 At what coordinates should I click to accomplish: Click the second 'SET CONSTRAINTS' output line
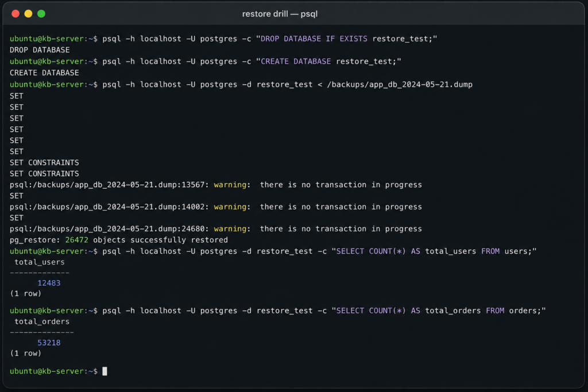(44, 173)
